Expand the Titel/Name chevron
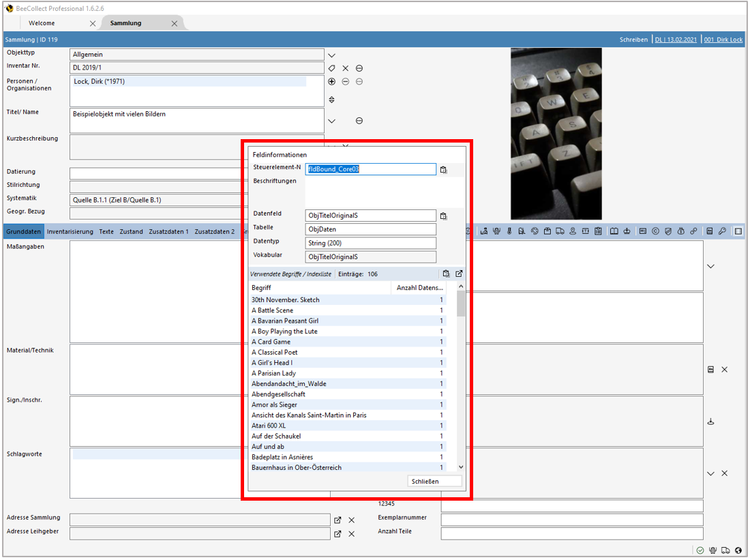The image size is (750, 560). [x=332, y=121]
